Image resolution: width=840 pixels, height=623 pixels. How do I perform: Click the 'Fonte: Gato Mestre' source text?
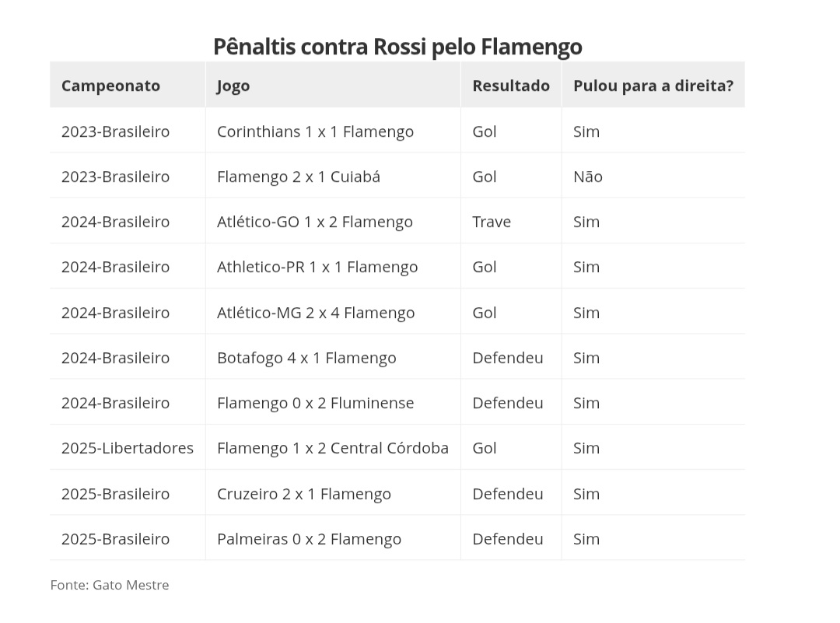pos(110,584)
